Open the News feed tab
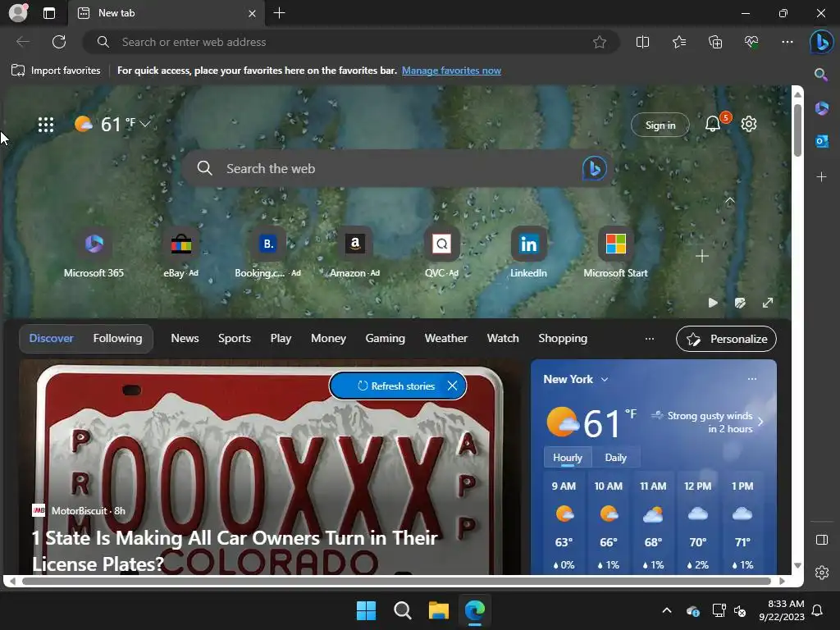This screenshot has width=840, height=630. click(x=185, y=338)
